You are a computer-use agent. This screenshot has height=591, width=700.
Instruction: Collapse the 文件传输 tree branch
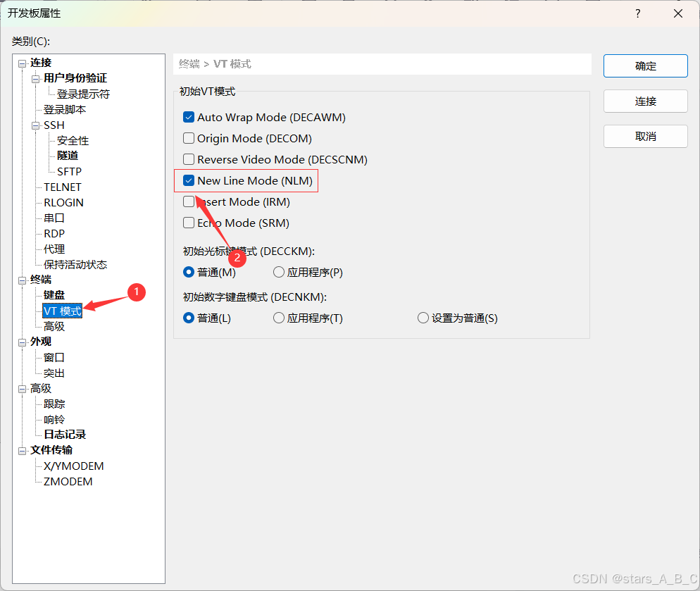(x=22, y=449)
